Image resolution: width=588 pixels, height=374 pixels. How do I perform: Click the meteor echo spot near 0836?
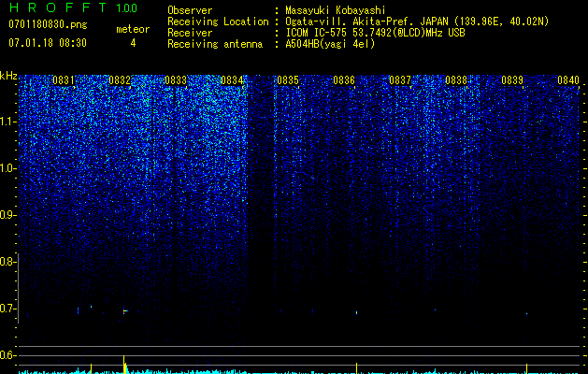(x=356, y=312)
